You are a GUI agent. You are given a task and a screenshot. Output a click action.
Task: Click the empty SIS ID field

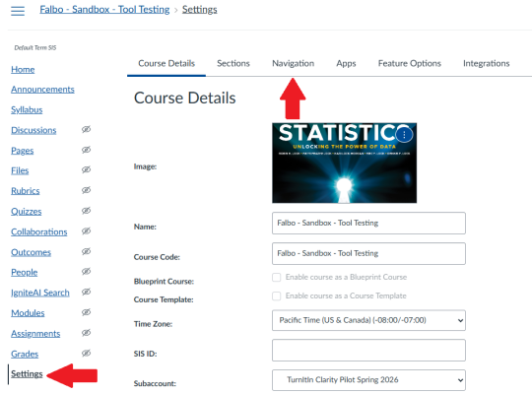[x=368, y=351]
